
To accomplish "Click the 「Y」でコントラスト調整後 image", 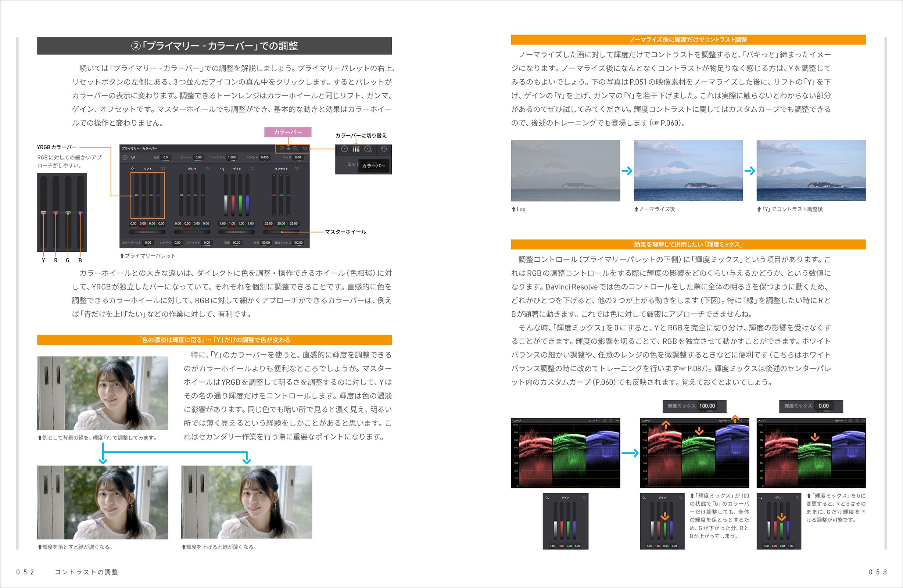I will click(x=811, y=171).
